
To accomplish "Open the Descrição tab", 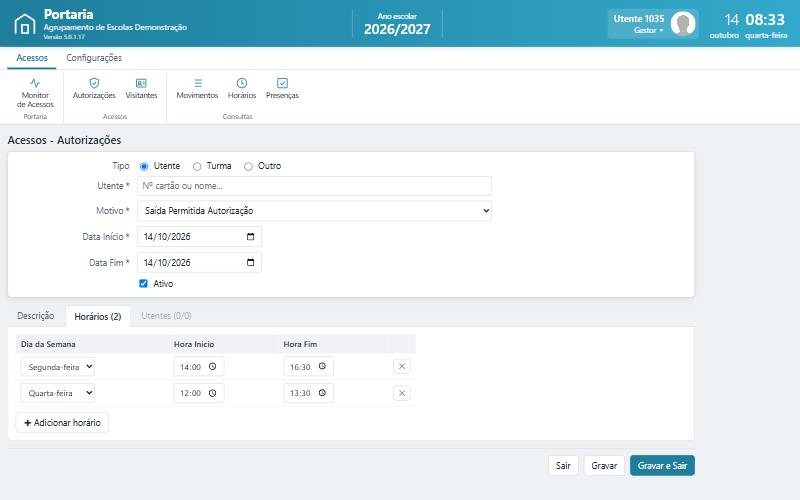I will pos(36,316).
